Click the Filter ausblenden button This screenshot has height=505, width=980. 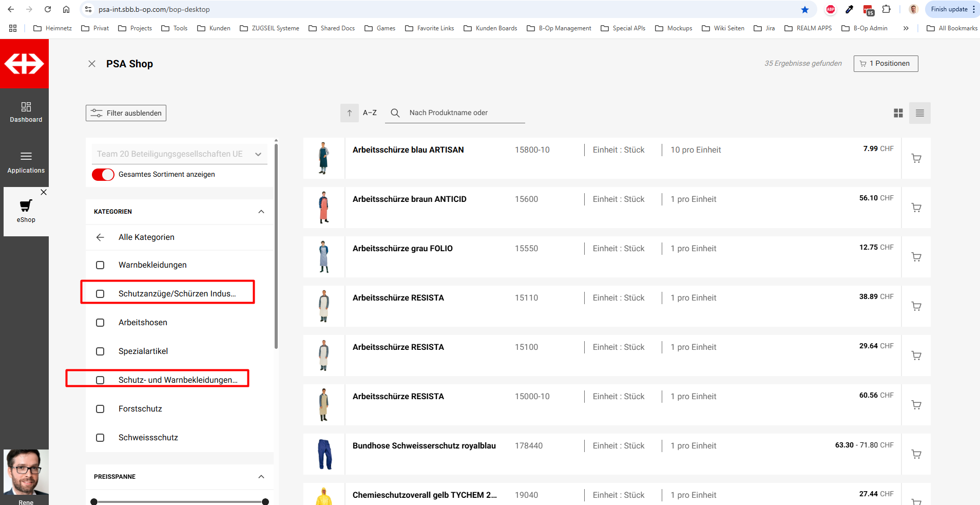tap(126, 113)
